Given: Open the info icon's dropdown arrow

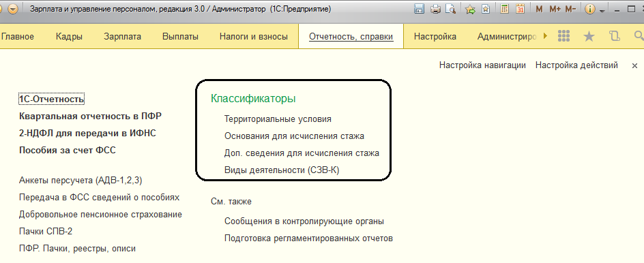Looking at the screenshot, I should (602, 11).
